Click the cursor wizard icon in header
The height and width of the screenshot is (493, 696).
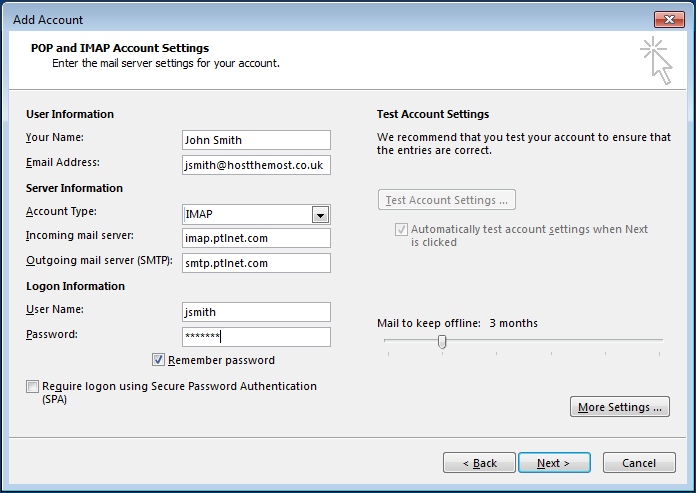(x=656, y=60)
